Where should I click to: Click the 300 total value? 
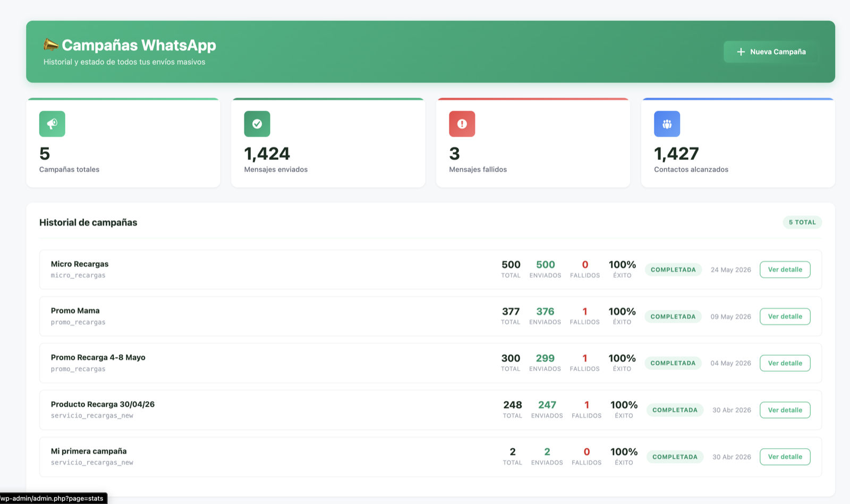click(x=511, y=358)
